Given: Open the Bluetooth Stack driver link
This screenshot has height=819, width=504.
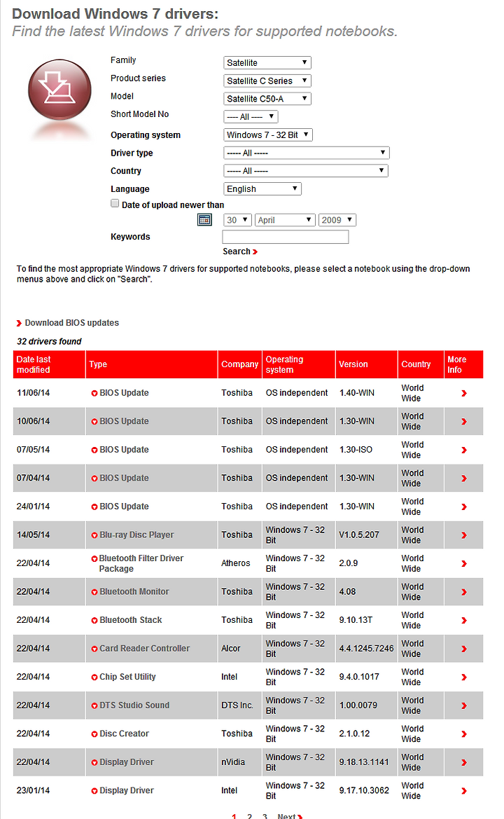Looking at the screenshot, I should pos(130,620).
